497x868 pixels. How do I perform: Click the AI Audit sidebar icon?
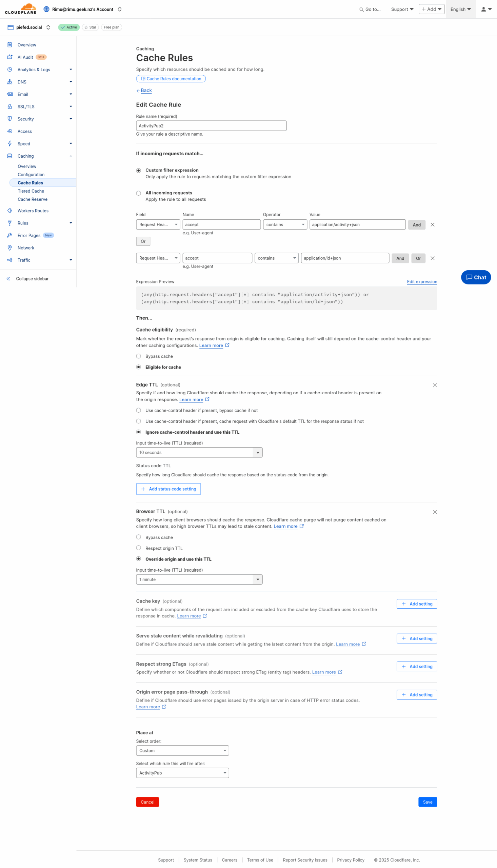pos(10,57)
